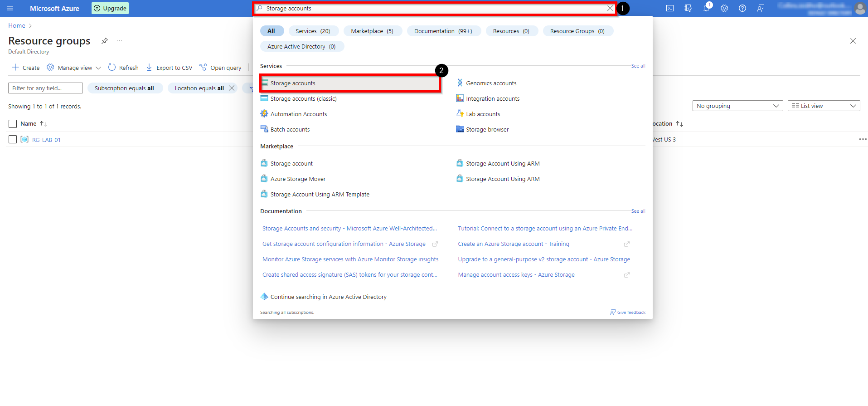Image resolution: width=868 pixels, height=406 pixels.
Task: Select Storage accounts in Services results
Action: [x=350, y=83]
